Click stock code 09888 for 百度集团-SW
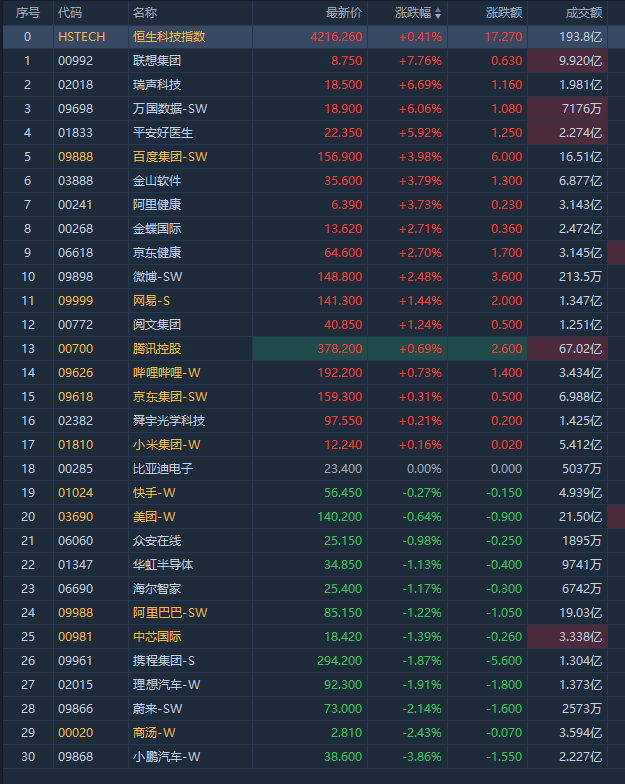This screenshot has height=784, width=625. coord(75,156)
